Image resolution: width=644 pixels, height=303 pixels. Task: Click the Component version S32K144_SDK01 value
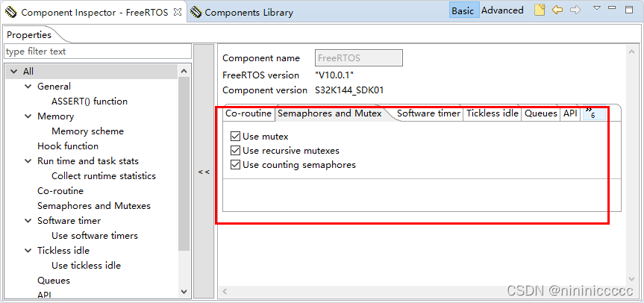[x=349, y=90]
